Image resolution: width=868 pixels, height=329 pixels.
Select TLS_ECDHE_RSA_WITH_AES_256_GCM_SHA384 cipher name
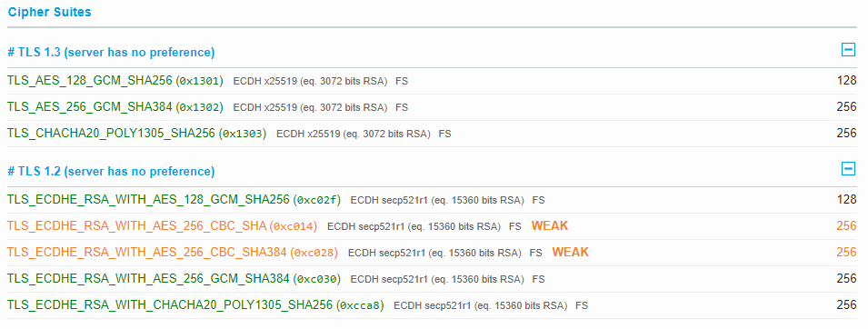point(148,279)
